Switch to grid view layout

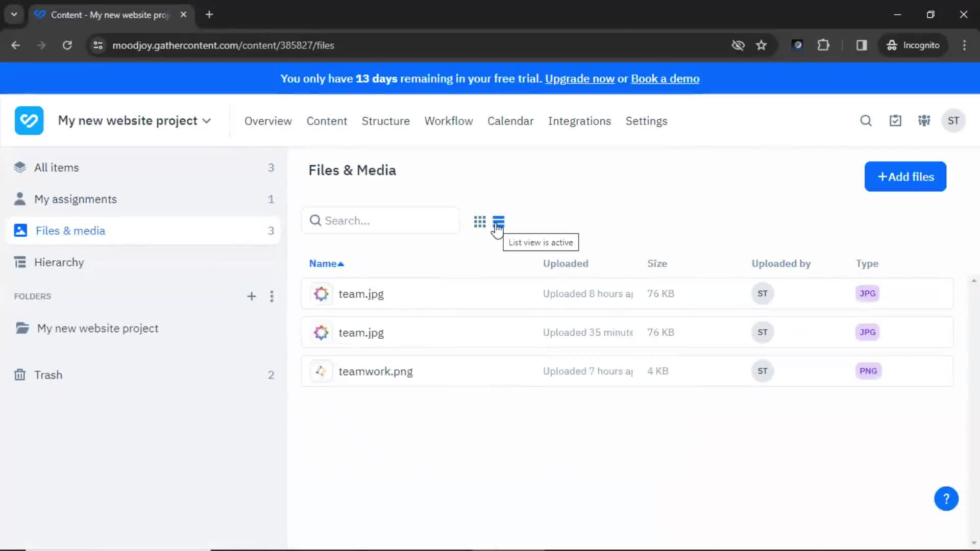click(x=480, y=221)
